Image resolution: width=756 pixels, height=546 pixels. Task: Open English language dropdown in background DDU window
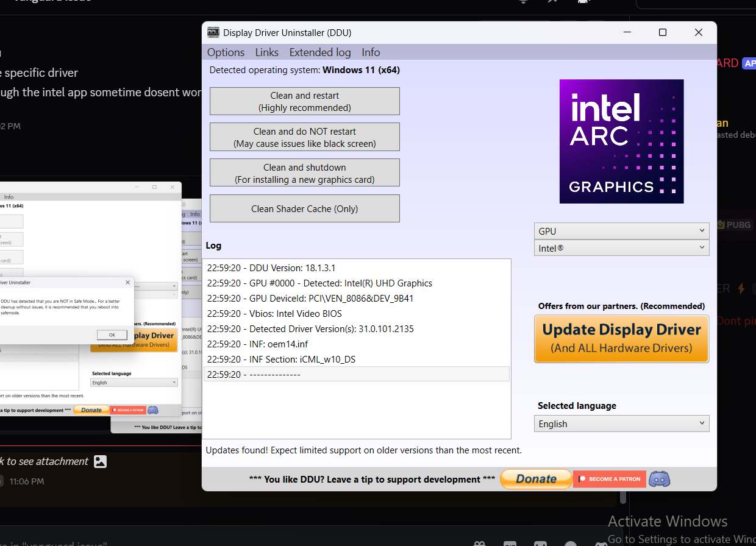click(134, 383)
